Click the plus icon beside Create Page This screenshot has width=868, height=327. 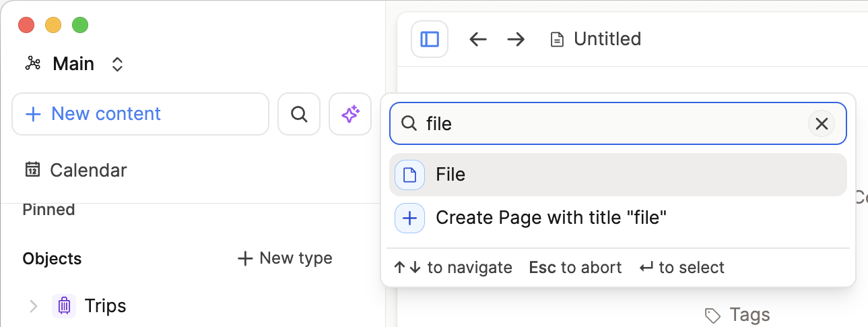pos(409,218)
